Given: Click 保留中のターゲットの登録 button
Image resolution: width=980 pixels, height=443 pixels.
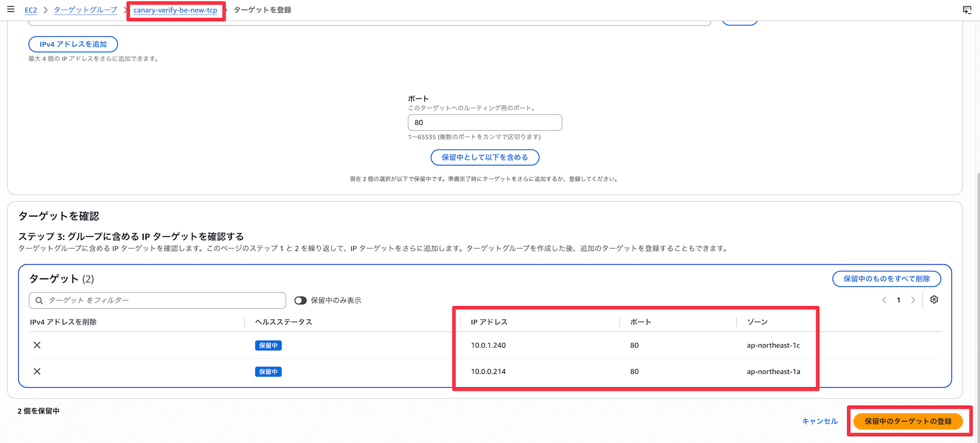Looking at the screenshot, I should point(908,421).
